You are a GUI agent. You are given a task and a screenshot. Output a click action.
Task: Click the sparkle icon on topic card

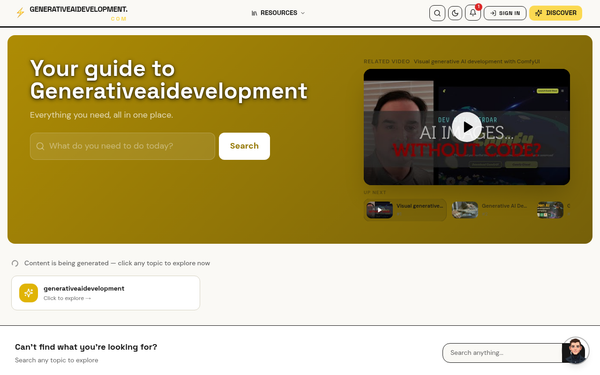(29, 293)
